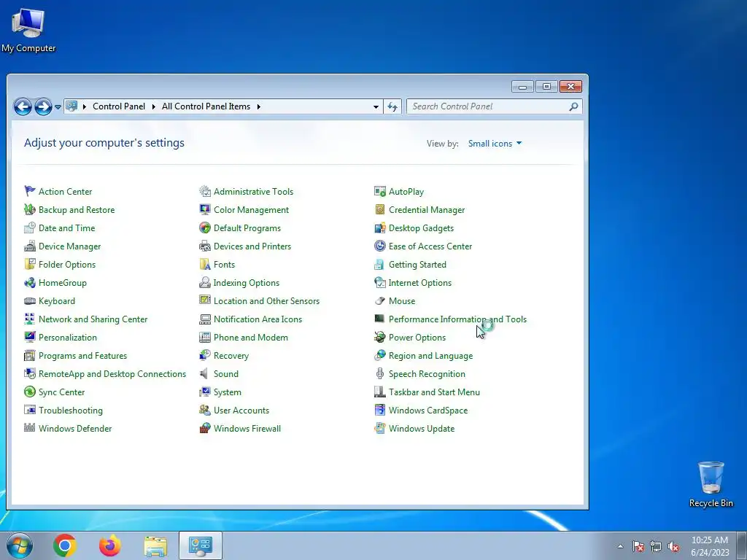Click the Devices and Printers icon
Viewport: 747px width, 560px height.
[x=205, y=246]
